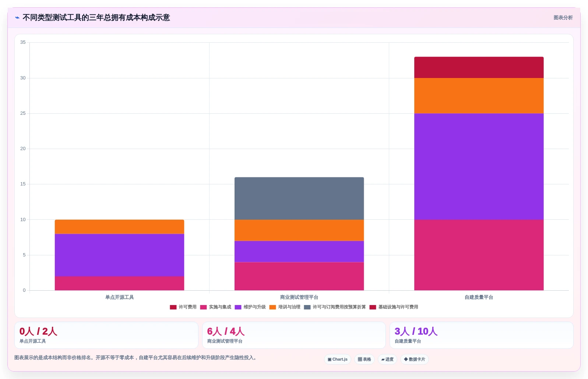Click the 单点开源工具 x-axis label
Image resolution: width=588 pixels, height=379 pixels.
point(119,297)
